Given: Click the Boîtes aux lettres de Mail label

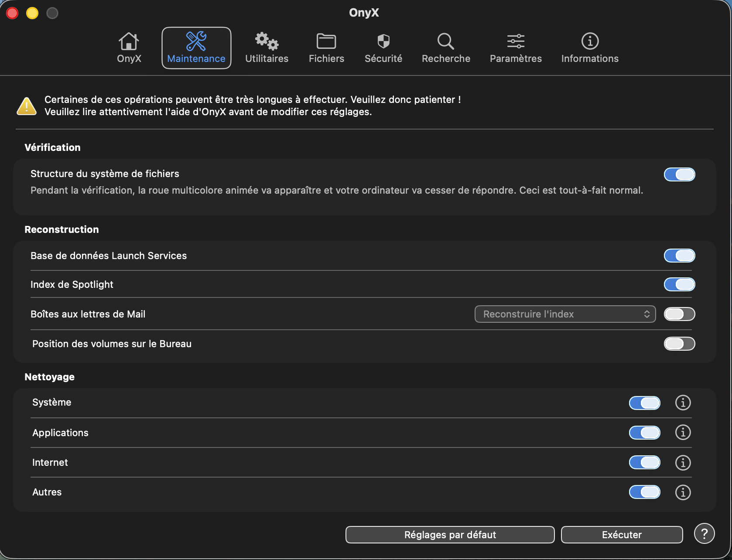Looking at the screenshot, I should tap(88, 314).
